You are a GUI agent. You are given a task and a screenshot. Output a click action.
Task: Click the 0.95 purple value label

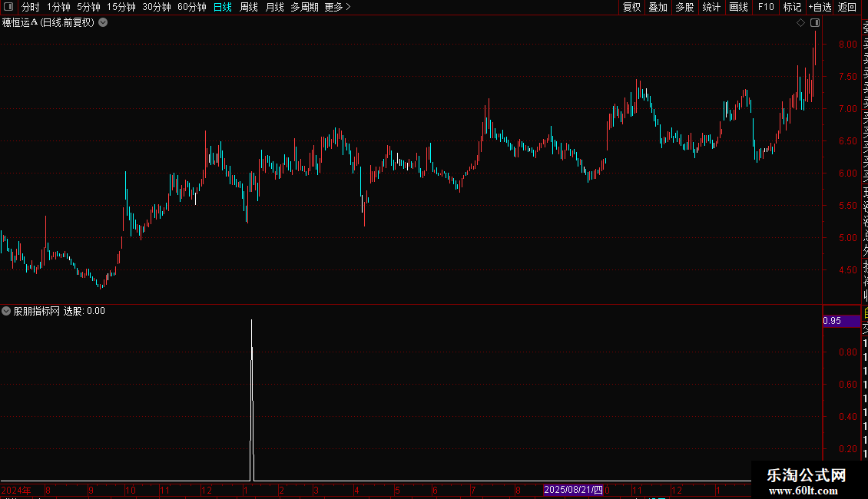coord(841,321)
